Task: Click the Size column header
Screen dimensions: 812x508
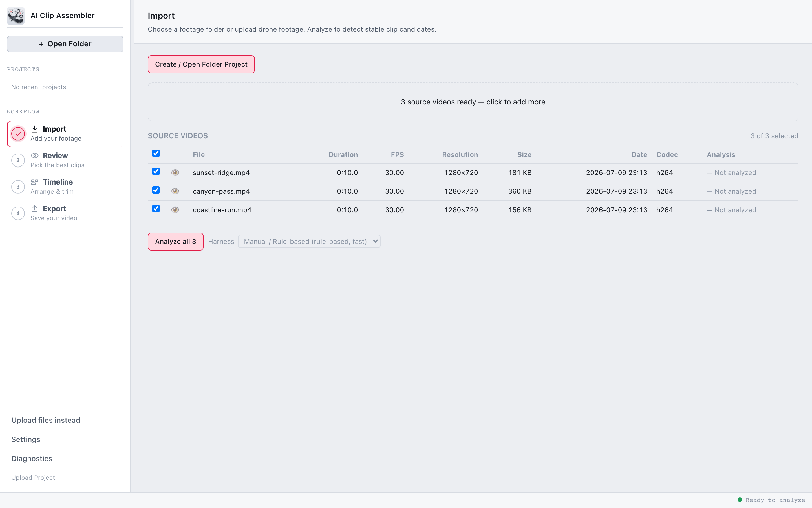Action: point(524,155)
